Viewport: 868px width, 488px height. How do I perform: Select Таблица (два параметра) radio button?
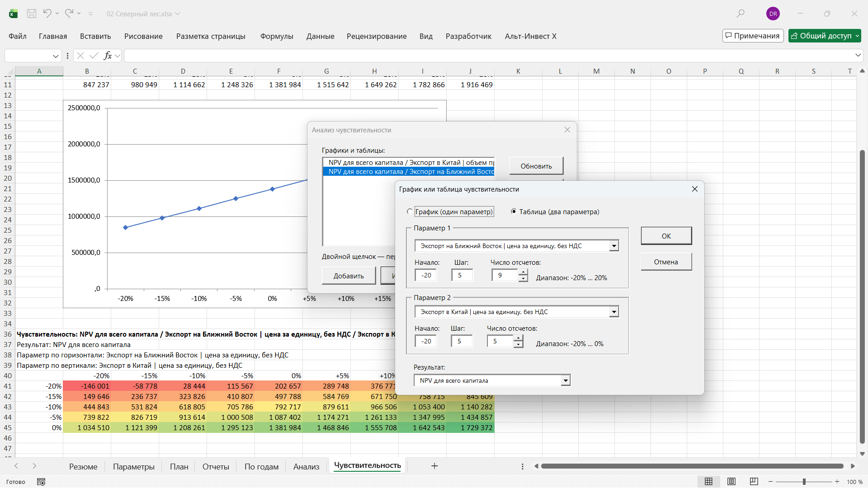514,211
